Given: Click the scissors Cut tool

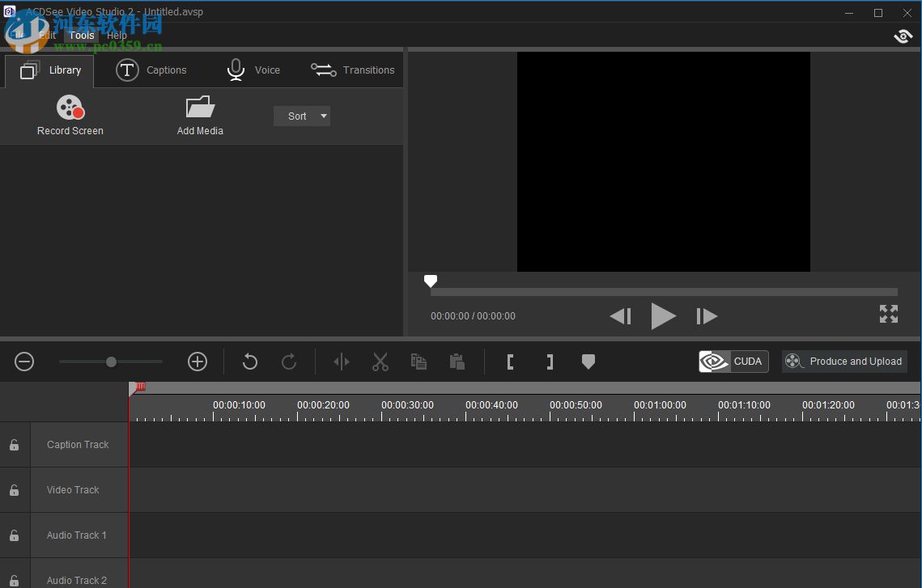Looking at the screenshot, I should click(380, 362).
